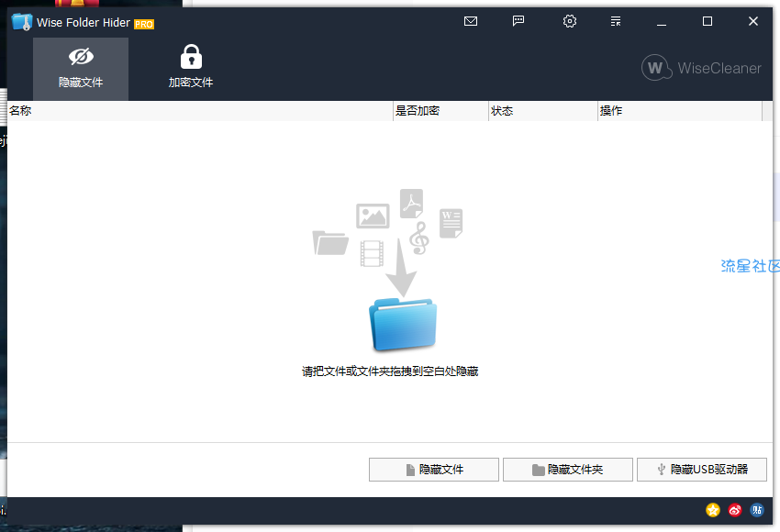Click the WiseCleaner logo
This screenshot has height=532, width=780.
[701, 68]
